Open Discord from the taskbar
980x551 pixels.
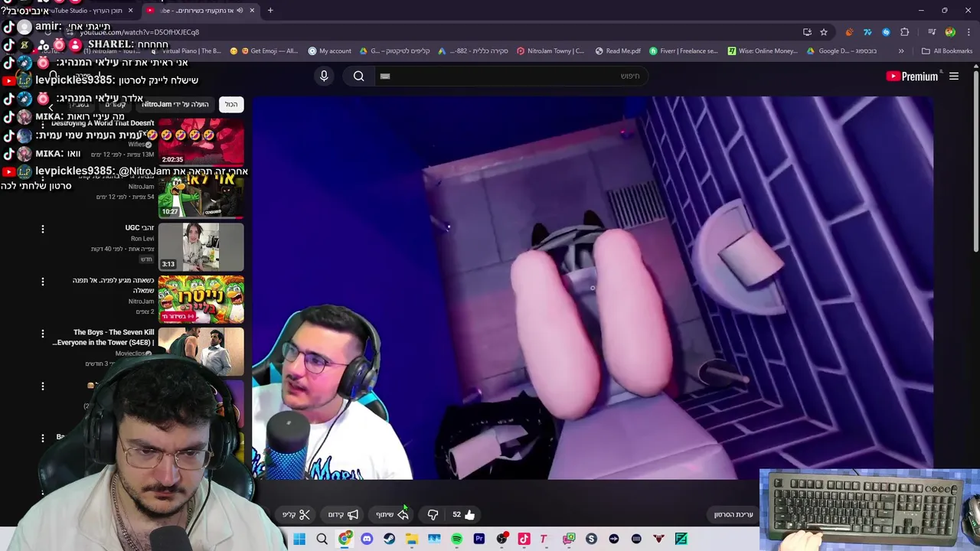pyautogui.click(x=367, y=539)
